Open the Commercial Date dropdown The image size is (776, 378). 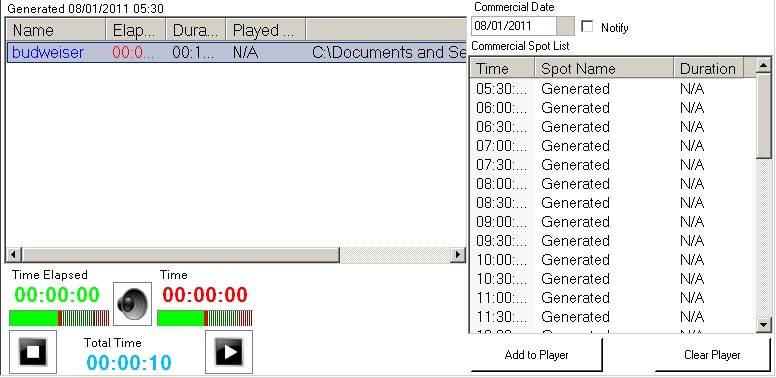pos(565,26)
